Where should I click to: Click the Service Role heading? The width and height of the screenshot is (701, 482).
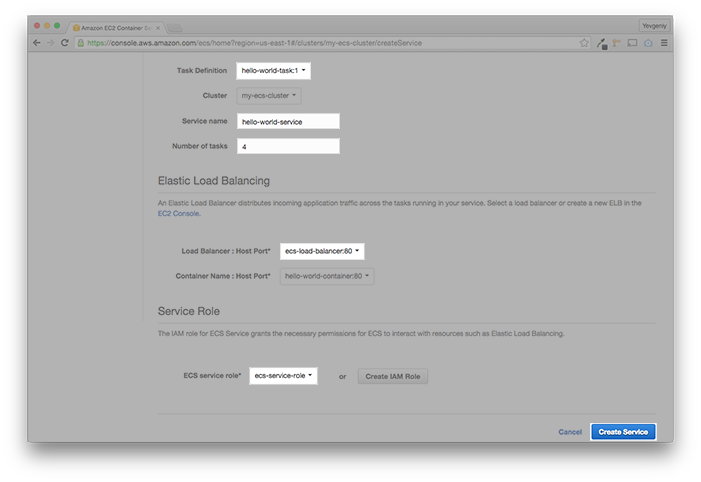(x=189, y=311)
